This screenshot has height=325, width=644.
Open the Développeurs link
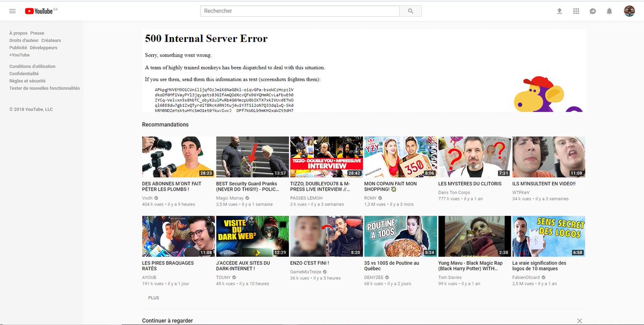(x=43, y=48)
